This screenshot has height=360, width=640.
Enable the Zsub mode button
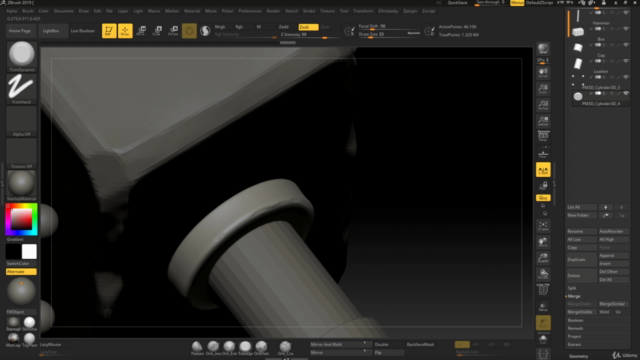[x=308, y=27]
